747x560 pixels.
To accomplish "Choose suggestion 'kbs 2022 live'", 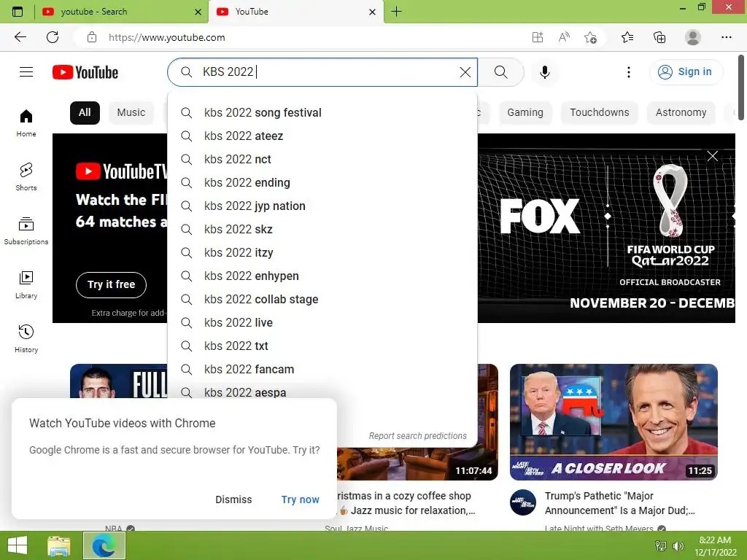I will coord(322,323).
